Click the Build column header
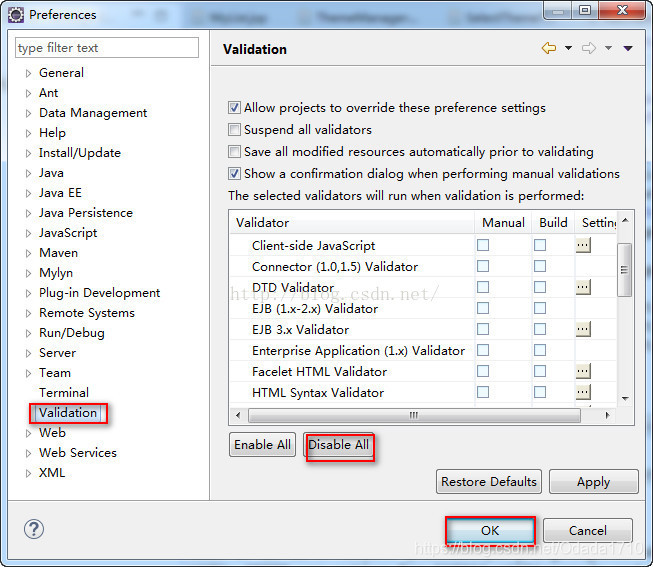This screenshot has height=567, width=653. click(x=553, y=222)
